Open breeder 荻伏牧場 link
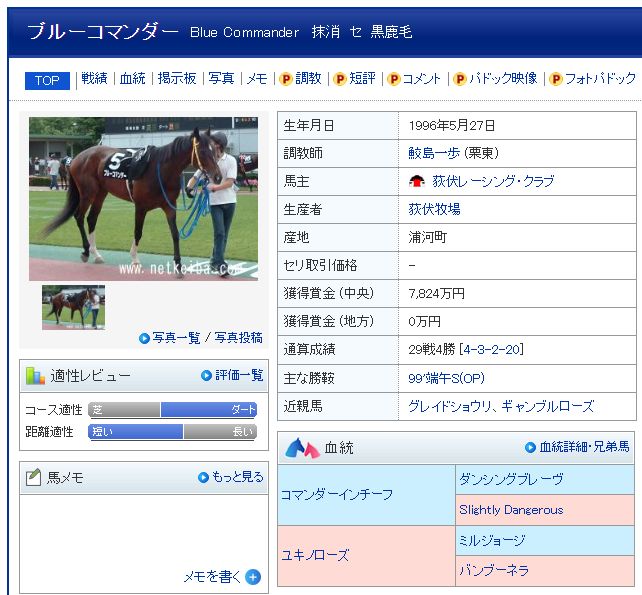Screen dimensions: 642x595 point(434,209)
